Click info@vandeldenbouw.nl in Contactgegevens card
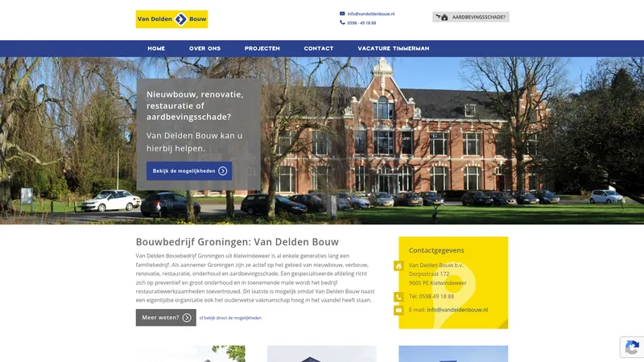Viewport: 644px width, 362px height. [457, 310]
